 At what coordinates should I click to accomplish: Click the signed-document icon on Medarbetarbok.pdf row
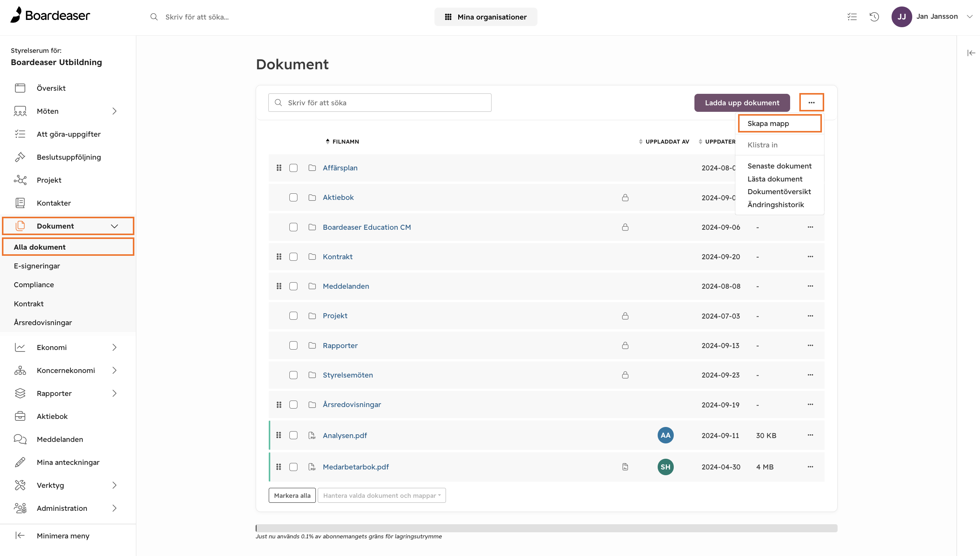(625, 467)
